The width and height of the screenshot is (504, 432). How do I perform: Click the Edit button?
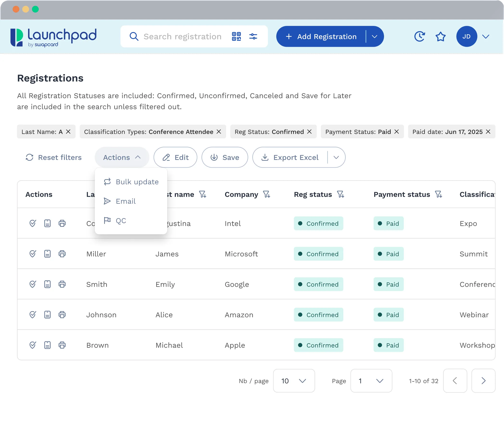coord(175,157)
